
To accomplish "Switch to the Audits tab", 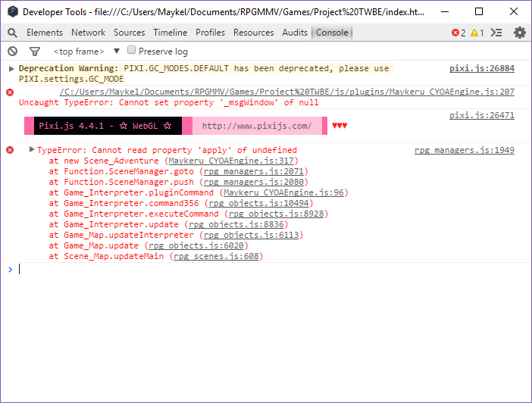I will 295,33.
